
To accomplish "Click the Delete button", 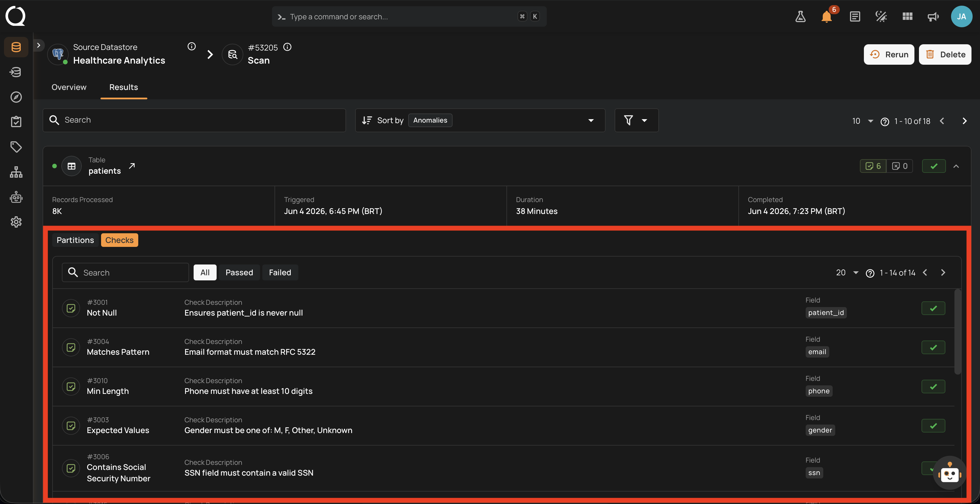I will [x=945, y=54].
